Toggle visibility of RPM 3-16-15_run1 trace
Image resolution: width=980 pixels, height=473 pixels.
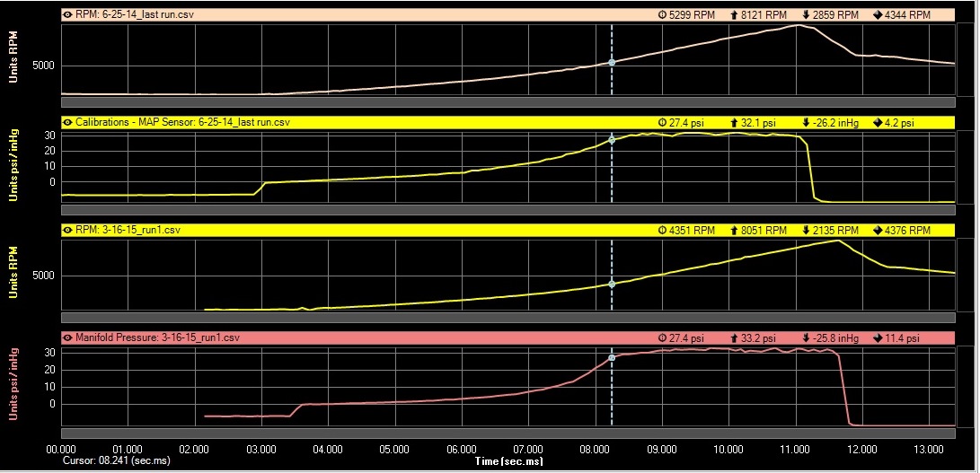67,230
